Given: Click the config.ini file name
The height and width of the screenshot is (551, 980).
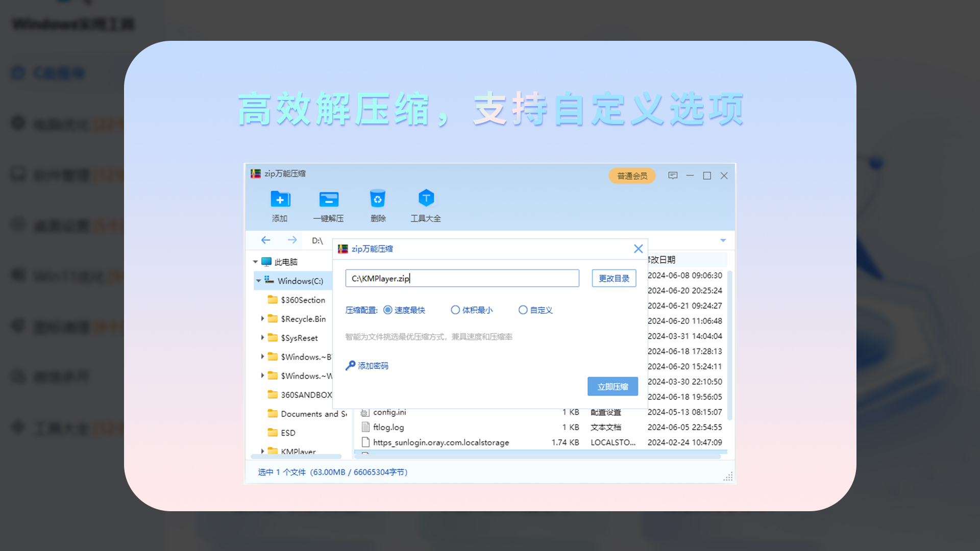Looking at the screenshot, I should (389, 412).
